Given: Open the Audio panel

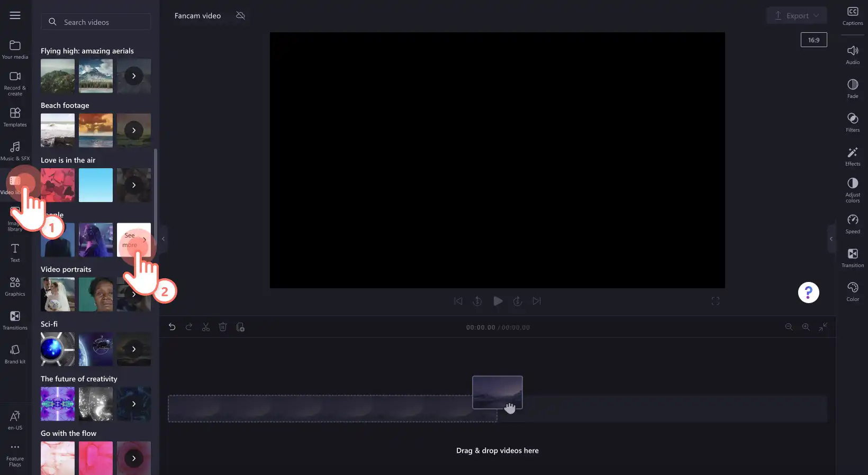Looking at the screenshot, I should (x=853, y=55).
